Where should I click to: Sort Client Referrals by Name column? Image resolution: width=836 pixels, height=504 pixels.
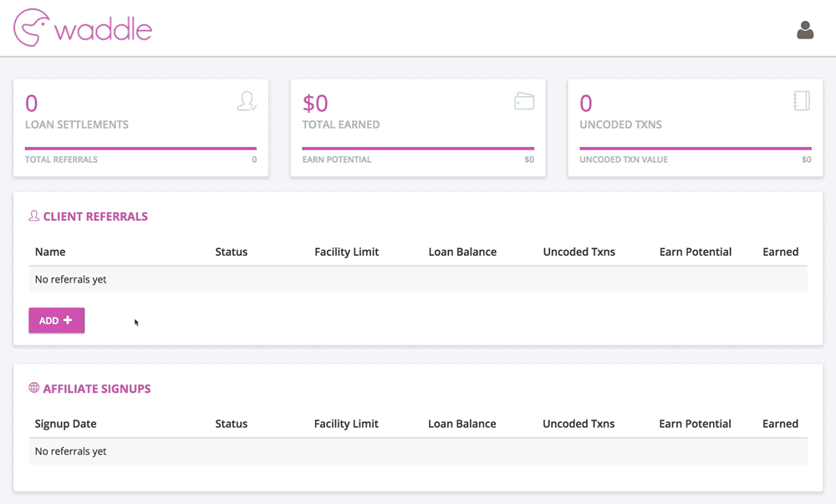(x=50, y=252)
